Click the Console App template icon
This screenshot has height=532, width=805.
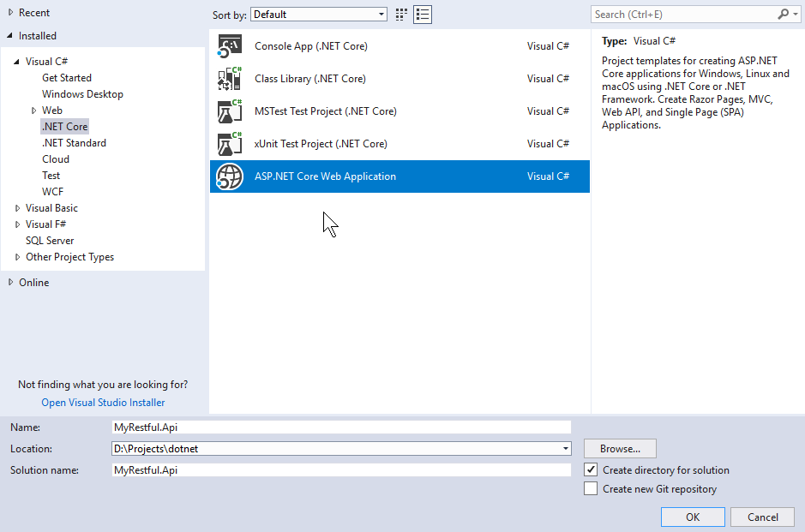click(x=230, y=46)
